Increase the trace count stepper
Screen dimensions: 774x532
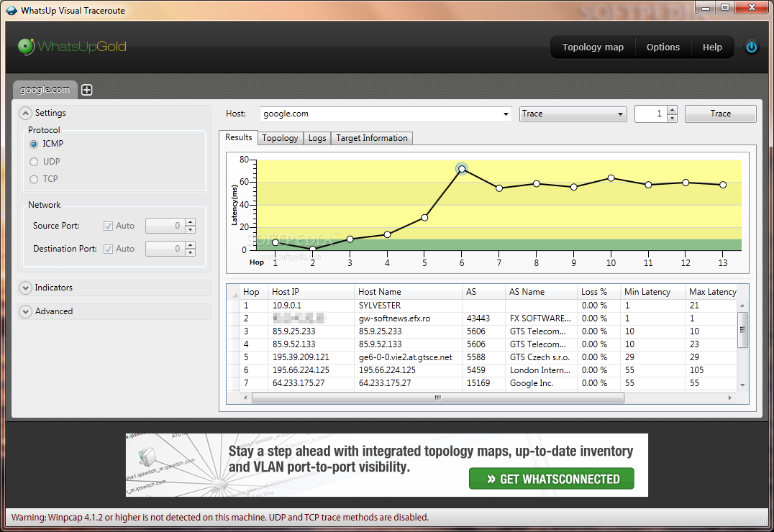pos(672,109)
